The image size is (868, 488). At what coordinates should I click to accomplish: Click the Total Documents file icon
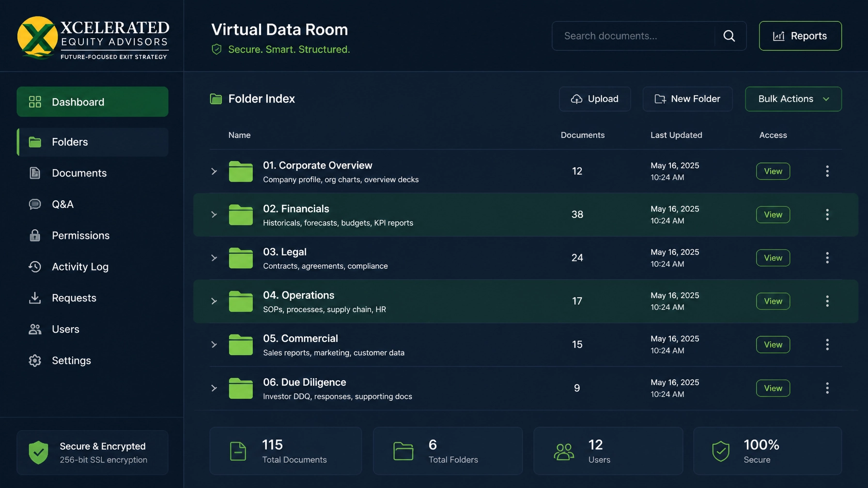(238, 451)
